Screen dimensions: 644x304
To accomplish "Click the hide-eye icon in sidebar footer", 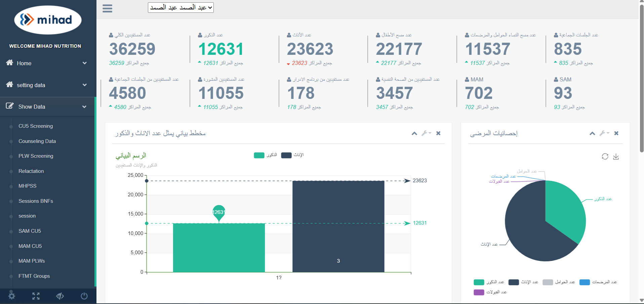I will pos(60,296).
